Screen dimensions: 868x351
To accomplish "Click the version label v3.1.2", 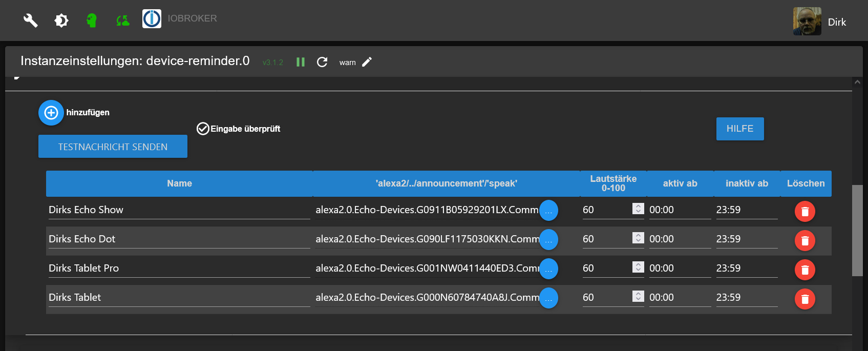I will (x=272, y=63).
